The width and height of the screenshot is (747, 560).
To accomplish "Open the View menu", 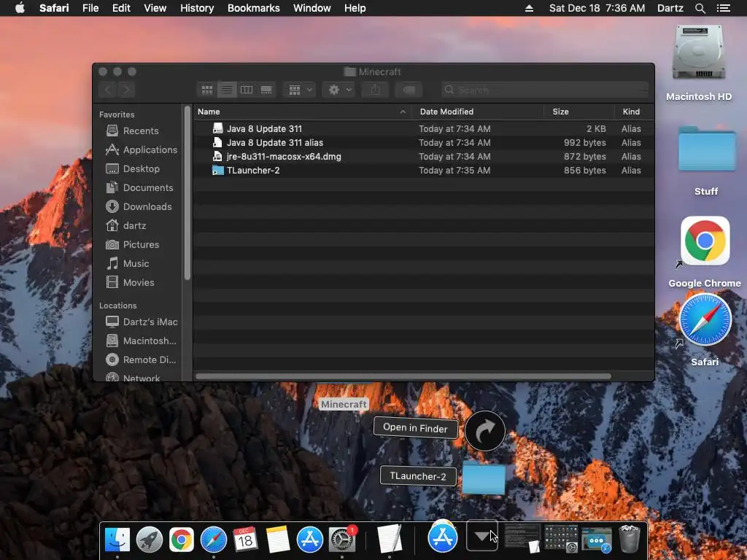I will [155, 8].
